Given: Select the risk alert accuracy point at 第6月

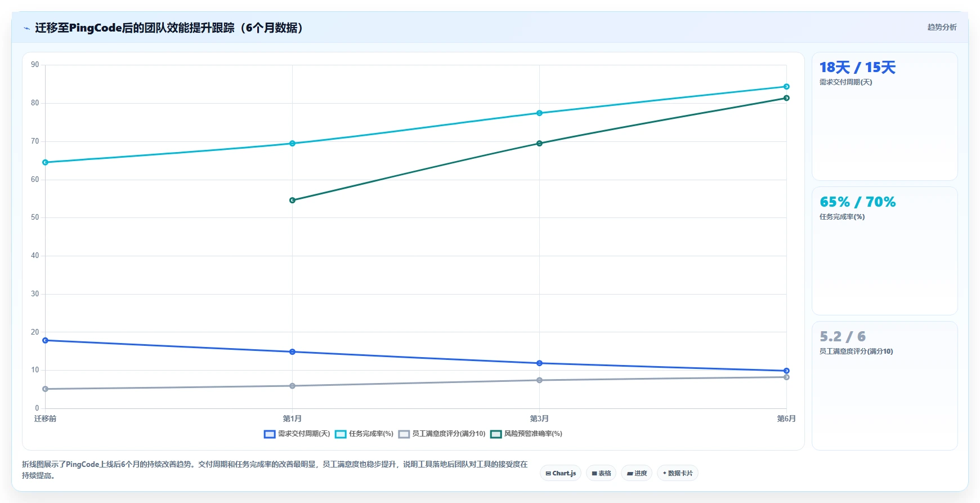Looking at the screenshot, I should [x=786, y=98].
